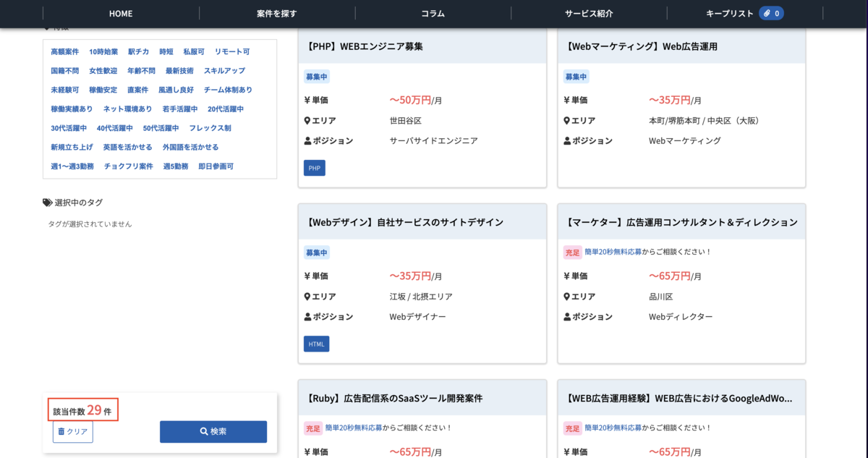This screenshot has width=868, height=458.
Task: Click map pin icon in Webデザイン card
Action: pos(307,296)
